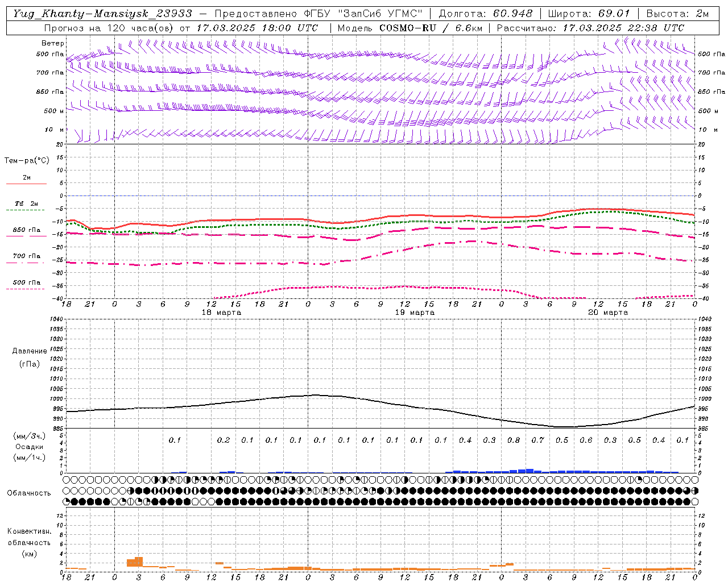Click the 0.8 precipitation value

(x=514, y=440)
